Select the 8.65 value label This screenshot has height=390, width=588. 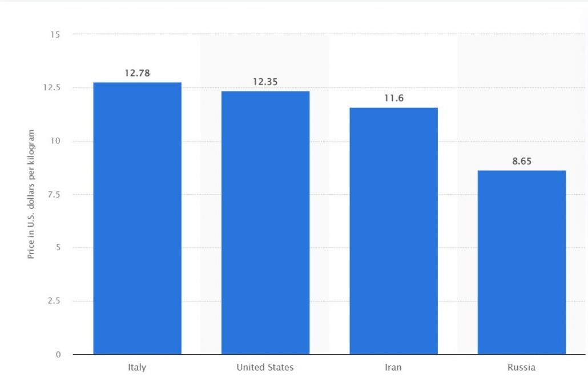[x=521, y=161]
